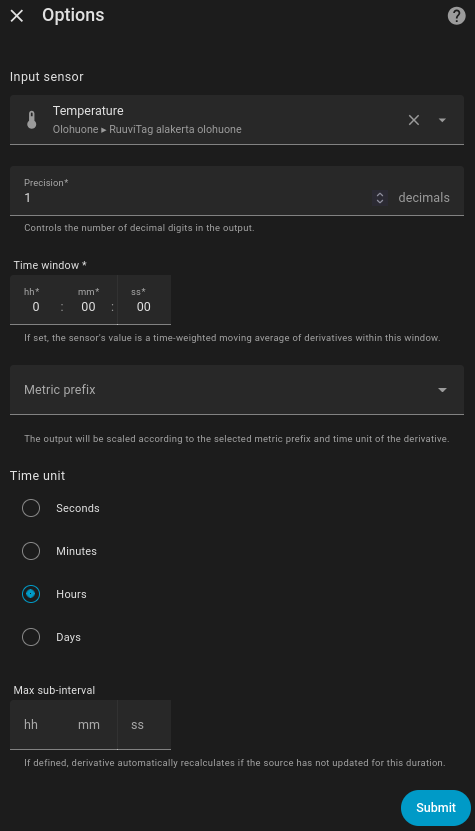Focus the Precision decimals field
The width and height of the screenshot is (475, 831).
coord(236,191)
